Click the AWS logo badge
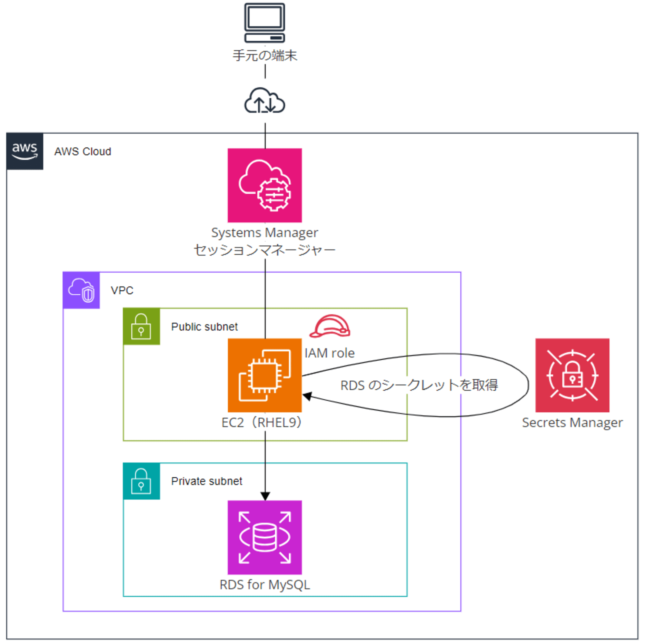Viewport: 645px width, 644px height. tap(25, 151)
